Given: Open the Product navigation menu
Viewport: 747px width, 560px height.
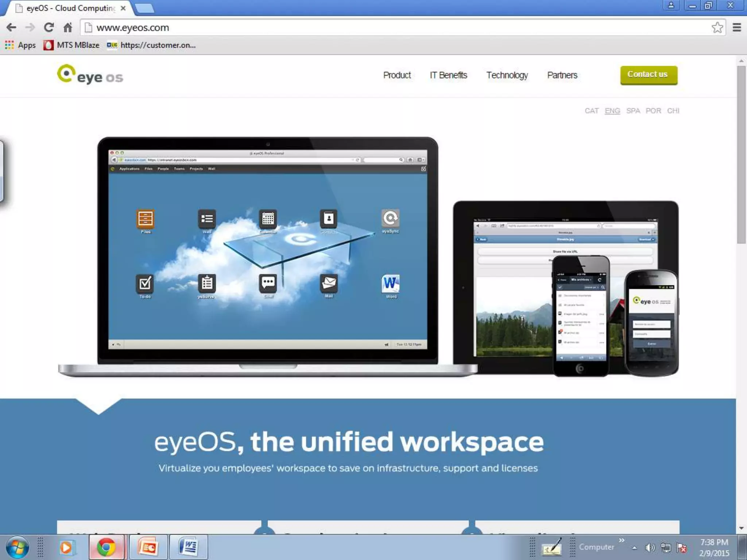Looking at the screenshot, I should tap(397, 75).
